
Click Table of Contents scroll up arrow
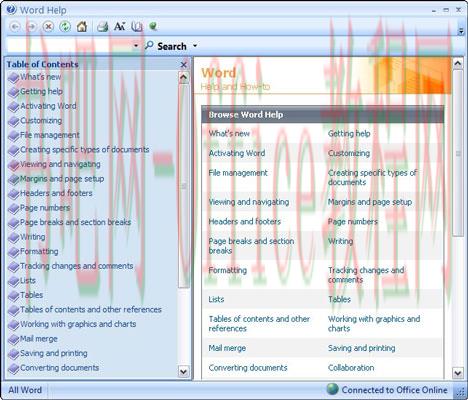pos(184,78)
